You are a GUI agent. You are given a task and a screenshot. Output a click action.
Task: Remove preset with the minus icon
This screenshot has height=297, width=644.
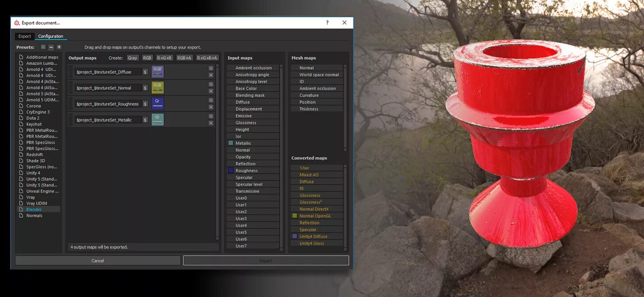click(51, 47)
